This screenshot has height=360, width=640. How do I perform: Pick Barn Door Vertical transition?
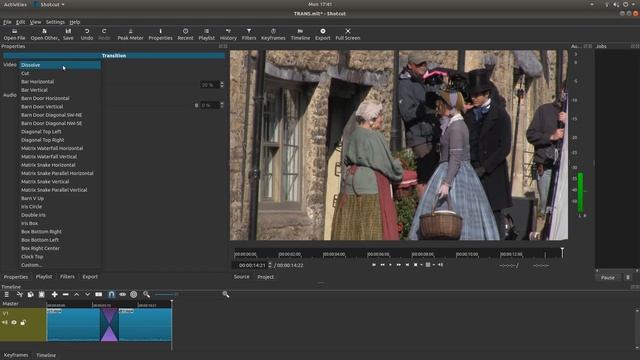coord(60,107)
